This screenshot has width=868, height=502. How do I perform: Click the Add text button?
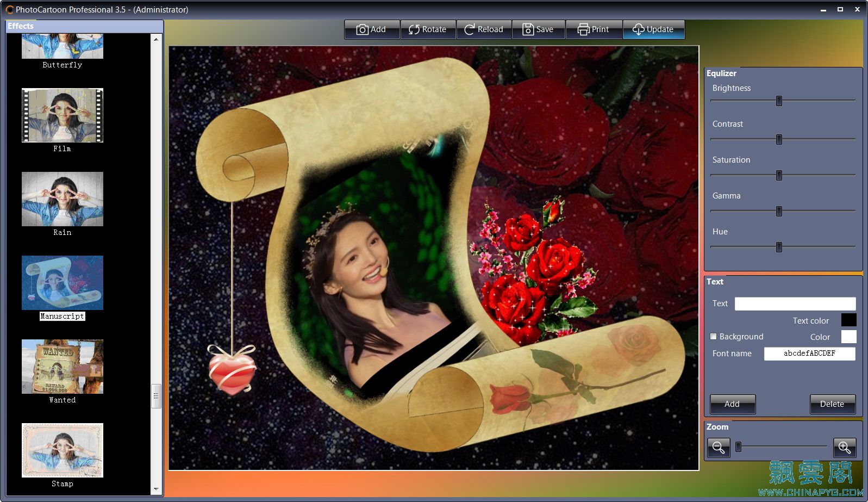732,404
